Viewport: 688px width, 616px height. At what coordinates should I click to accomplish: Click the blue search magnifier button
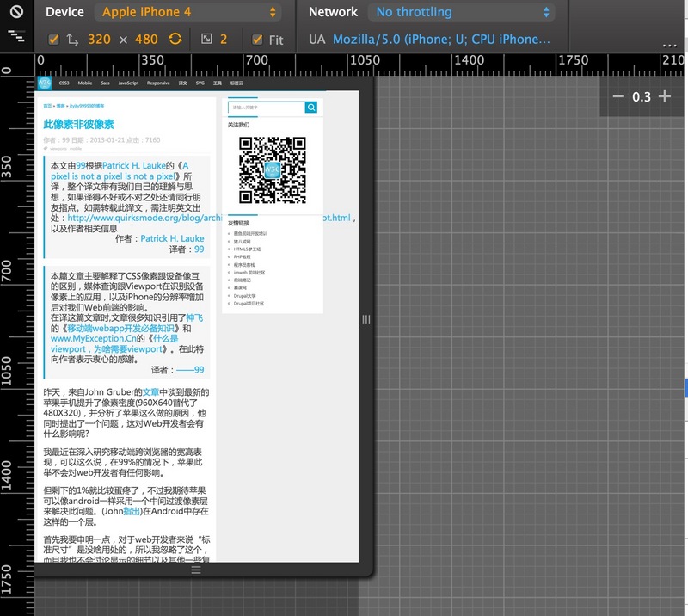coord(311,108)
